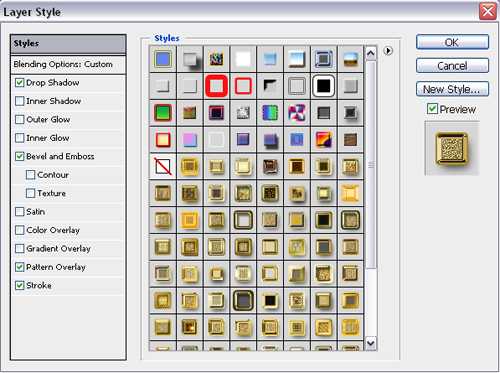Select the blue-purple gradient square style
The height and width of the screenshot is (373, 500).
(x=243, y=140)
